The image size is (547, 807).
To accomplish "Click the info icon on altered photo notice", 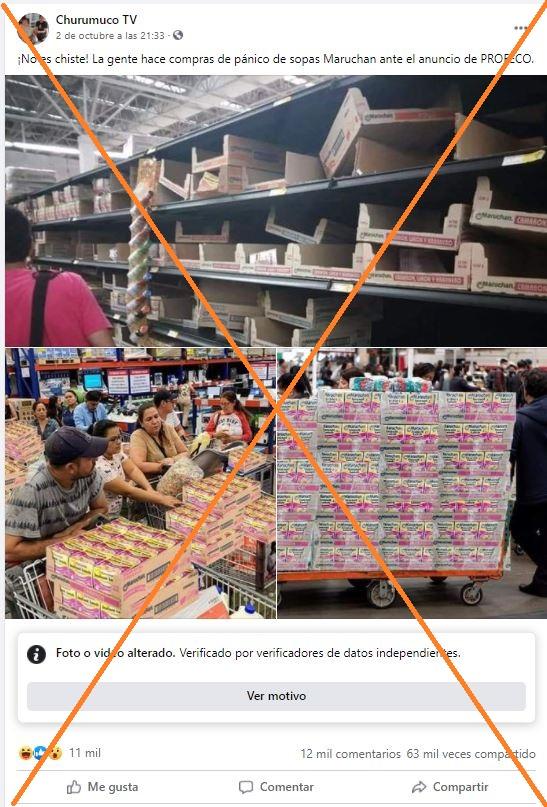I will (37, 654).
